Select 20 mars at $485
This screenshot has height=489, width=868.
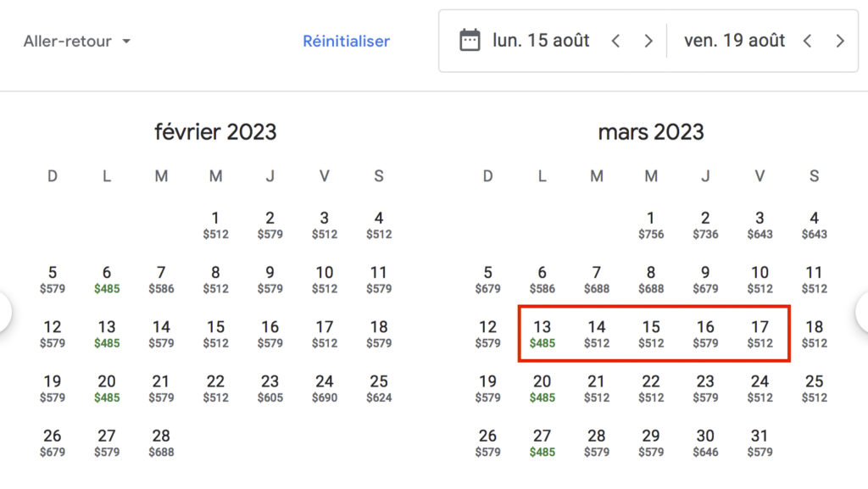click(x=542, y=388)
